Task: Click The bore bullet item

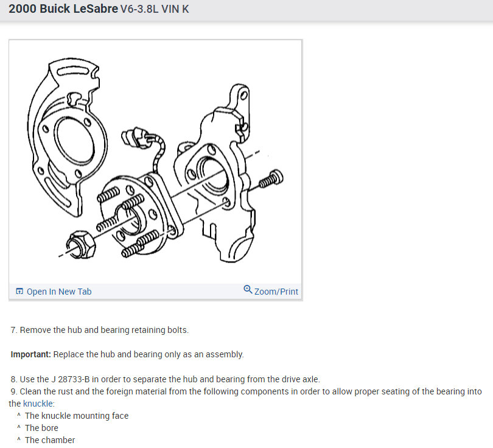Action: point(41,428)
